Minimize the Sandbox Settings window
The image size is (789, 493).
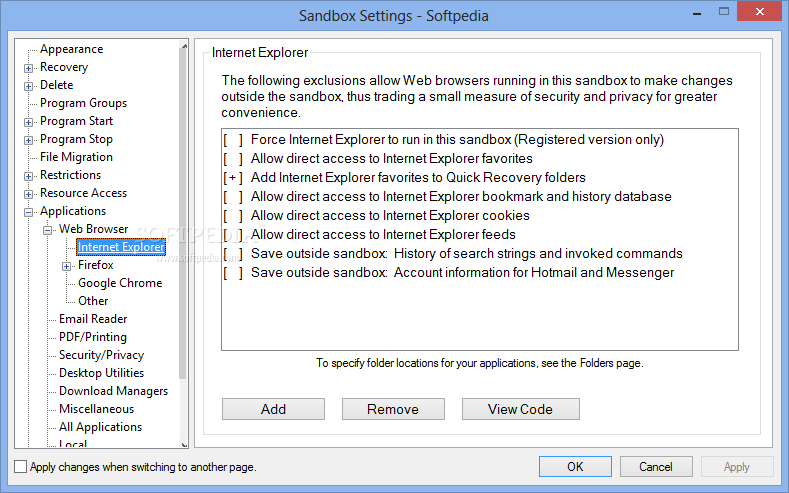coord(697,13)
